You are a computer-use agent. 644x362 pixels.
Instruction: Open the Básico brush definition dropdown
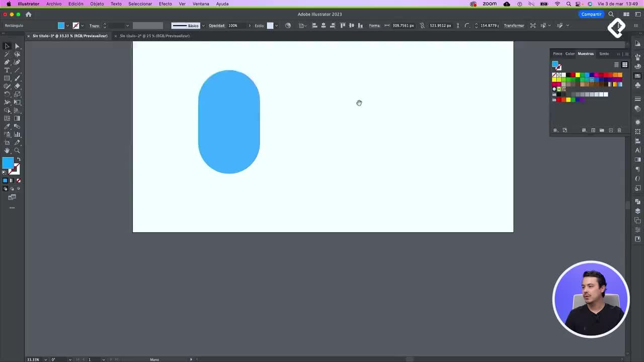click(203, 26)
